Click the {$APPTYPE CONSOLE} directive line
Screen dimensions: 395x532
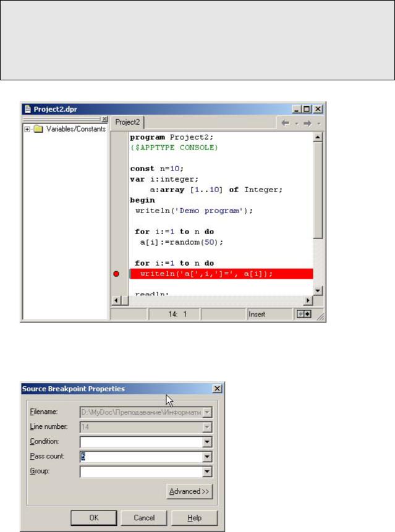[x=174, y=148]
